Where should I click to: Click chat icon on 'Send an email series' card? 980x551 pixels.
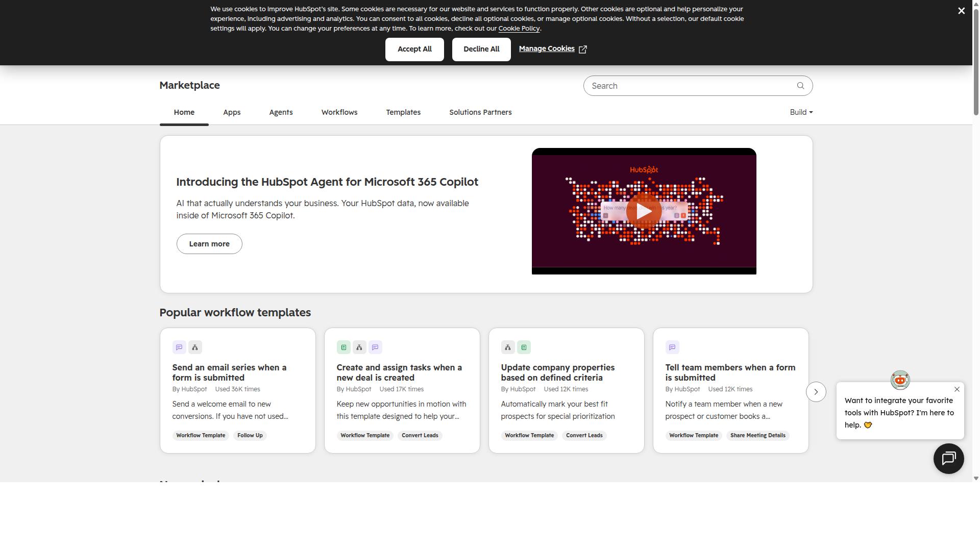coord(179,347)
